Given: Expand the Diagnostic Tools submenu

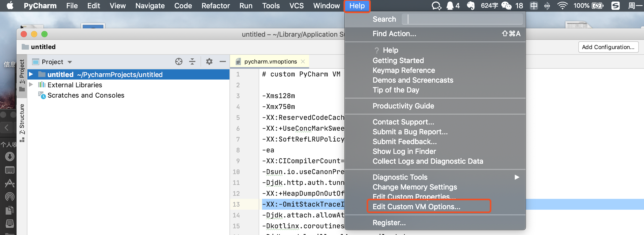Looking at the screenshot, I should 517,177.
